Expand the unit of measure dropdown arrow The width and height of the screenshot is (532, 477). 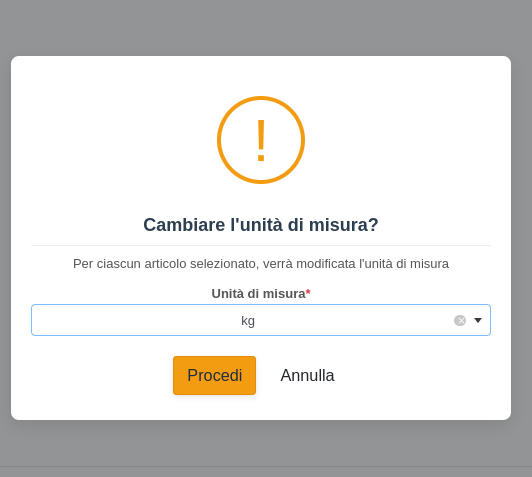pos(478,320)
